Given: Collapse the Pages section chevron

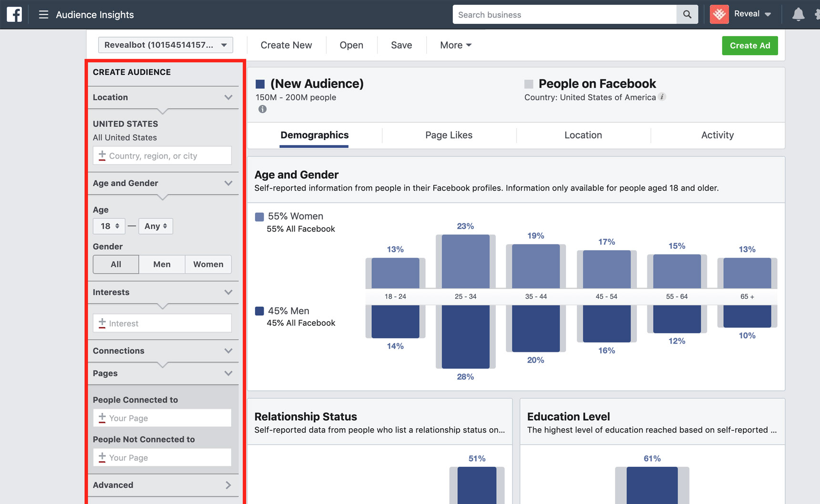Looking at the screenshot, I should pos(228,373).
